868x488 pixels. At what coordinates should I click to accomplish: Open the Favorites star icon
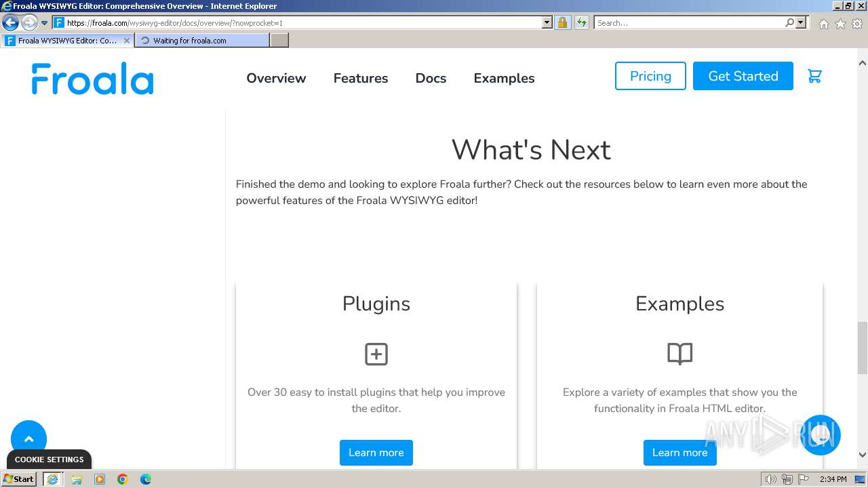click(840, 24)
